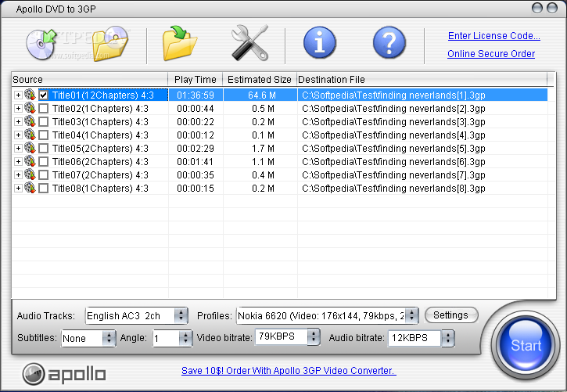Expand the Title05 tree node
Image resolution: width=567 pixels, height=392 pixels.
(18, 148)
